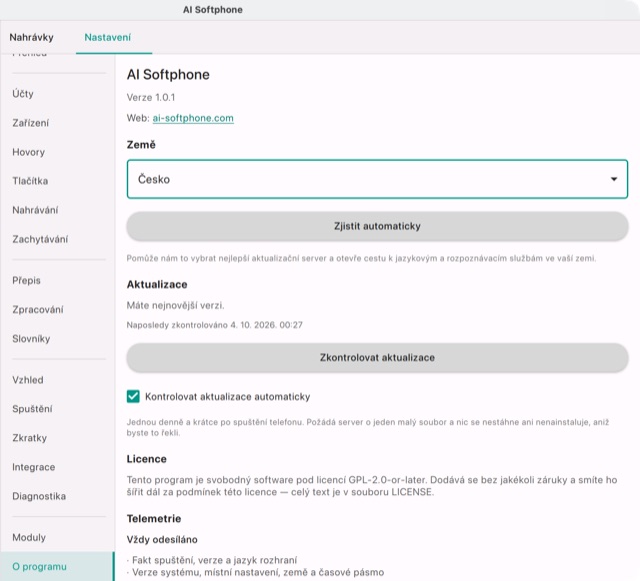
Task: Open the Diagnostika section
Action: pos(39,496)
